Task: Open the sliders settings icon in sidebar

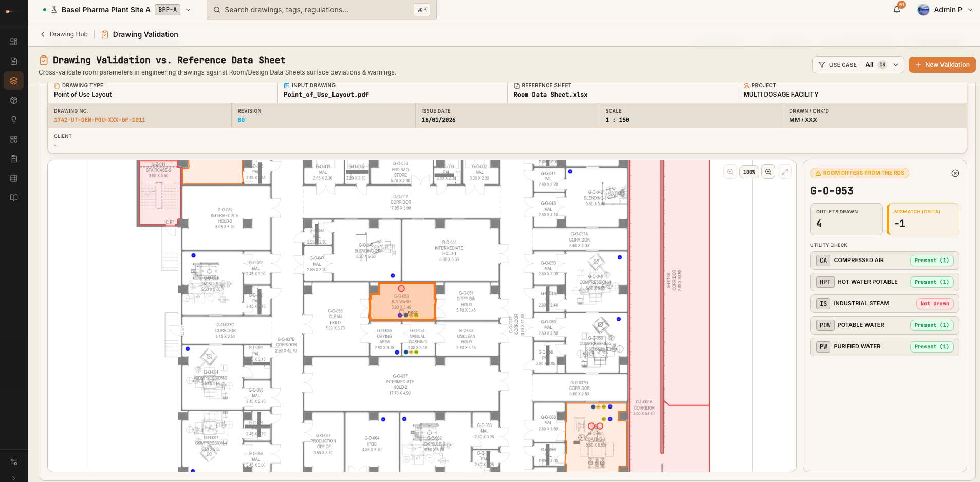Action: point(14,462)
